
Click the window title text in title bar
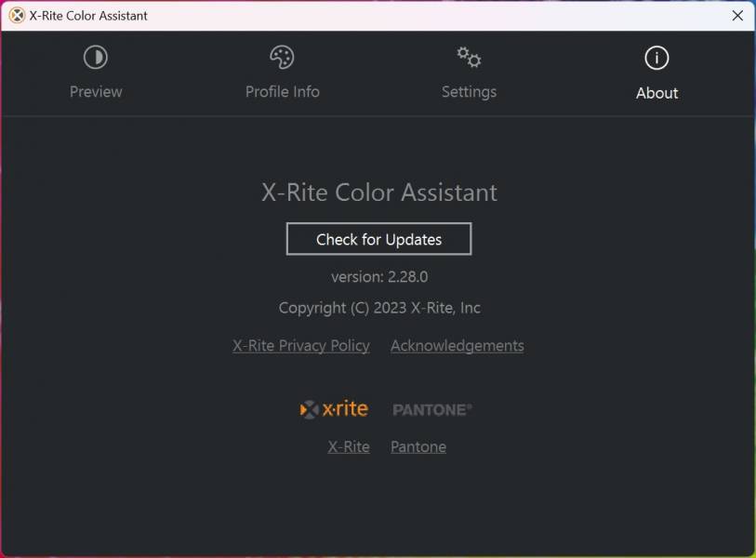click(88, 16)
